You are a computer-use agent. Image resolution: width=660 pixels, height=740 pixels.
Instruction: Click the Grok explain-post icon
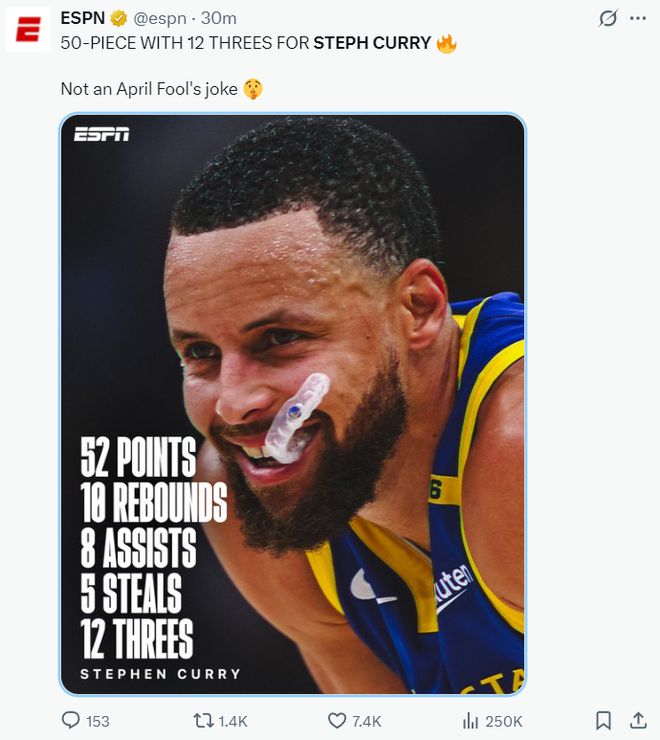click(608, 18)
